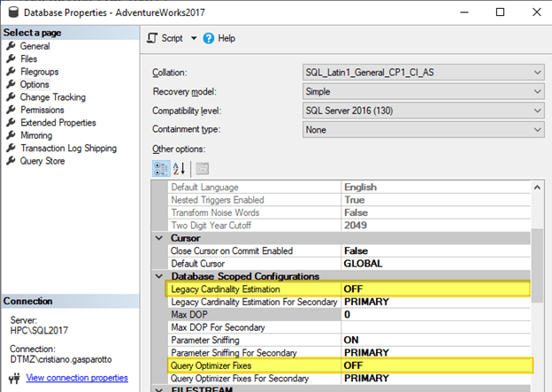Click the property grid scrollbar thumb
The width and height of the screenshot is (552, 392).
(x=537, y=265)
